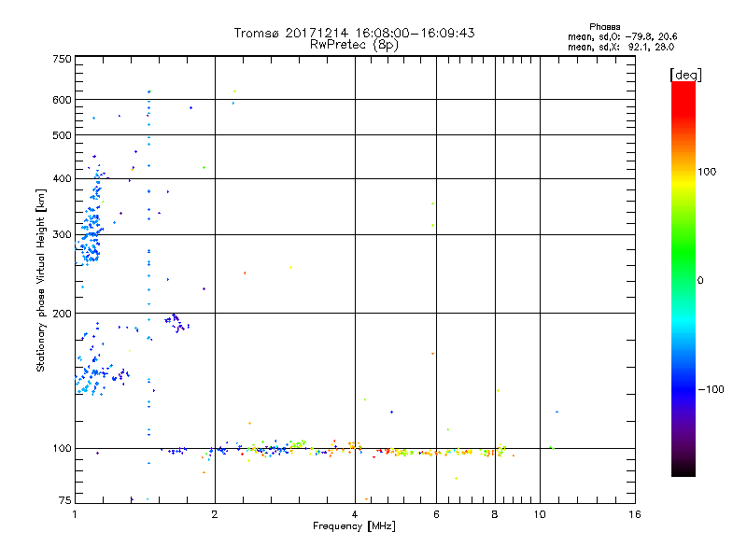Click the x-axis label 'Frequency [MHz]'
This screenshot has height=560, width=747.
click(354, 526)
